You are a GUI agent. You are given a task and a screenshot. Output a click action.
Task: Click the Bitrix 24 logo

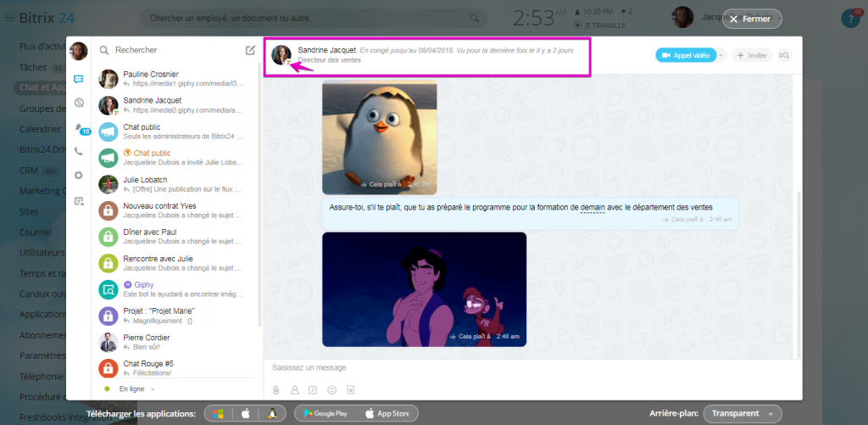(47, 18)
